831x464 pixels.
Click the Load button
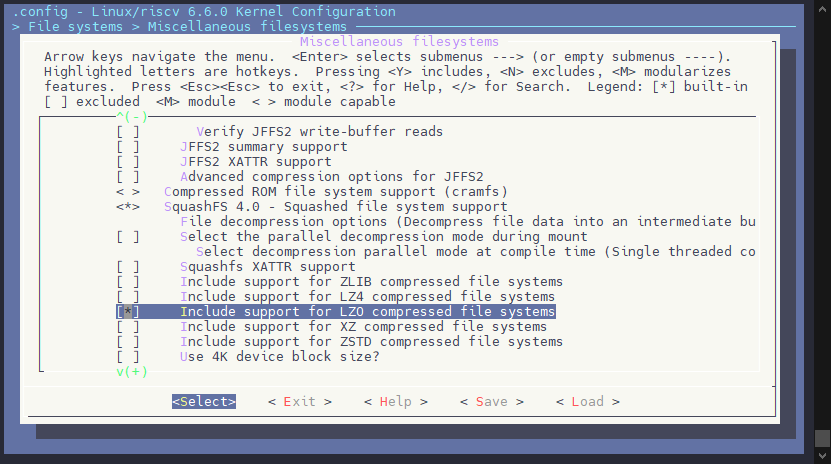coord(588,401)
